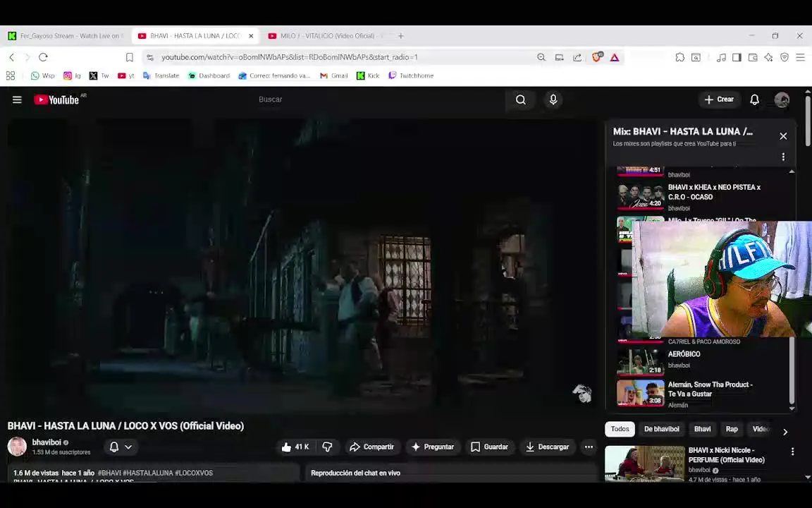The height and width of the screenshot is (508, 812).
Task: Open the bhaviboi channel avatar
Action: coord(17,447)
